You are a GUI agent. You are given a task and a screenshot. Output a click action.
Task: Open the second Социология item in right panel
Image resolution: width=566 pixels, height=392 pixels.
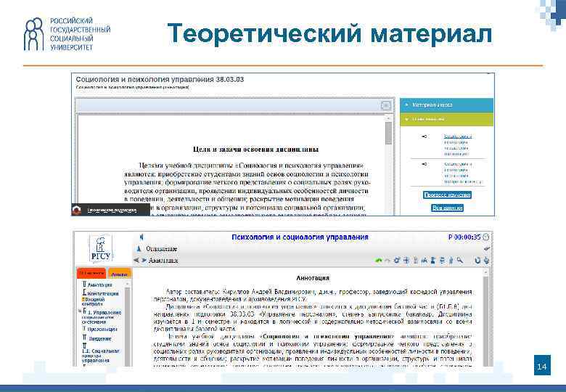463,173
